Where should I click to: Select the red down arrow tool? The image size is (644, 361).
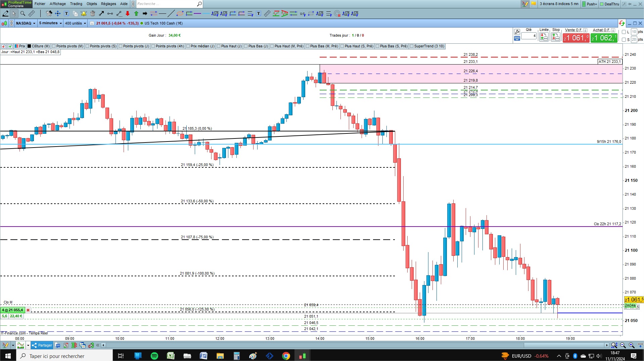[x=128, y=13]
